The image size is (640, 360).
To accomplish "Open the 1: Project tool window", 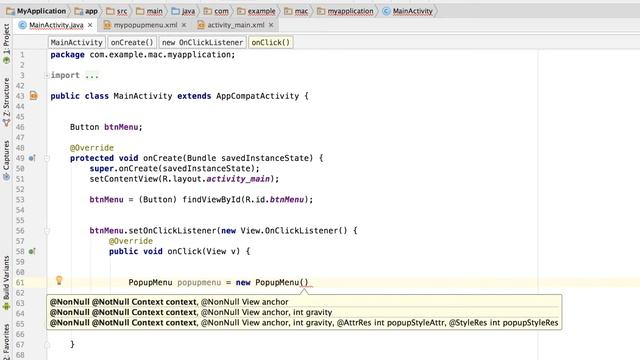I will (6, 43).
